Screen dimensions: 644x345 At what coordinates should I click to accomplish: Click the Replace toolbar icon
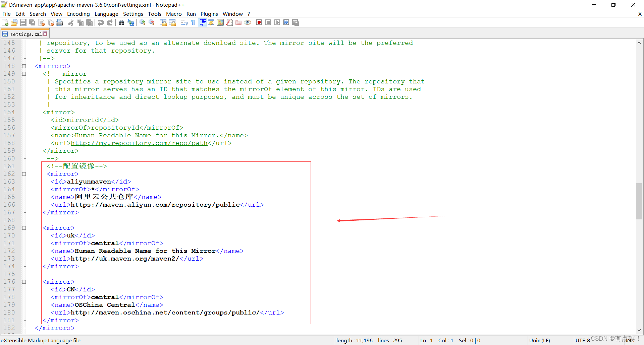tap(131, 22)
